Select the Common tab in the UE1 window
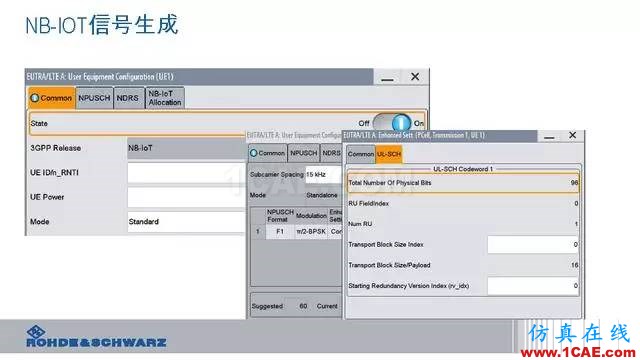The height and width of the screenshot is (360, 640). pyautogui.click(x=52, y=98)
